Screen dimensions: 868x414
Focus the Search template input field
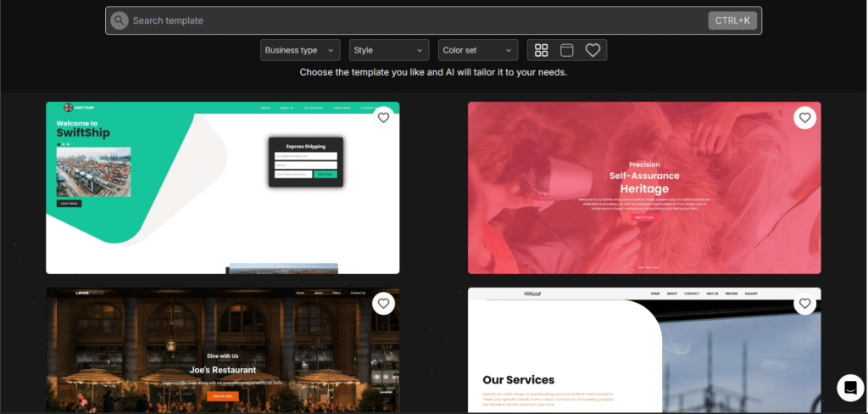pos(433,20)
